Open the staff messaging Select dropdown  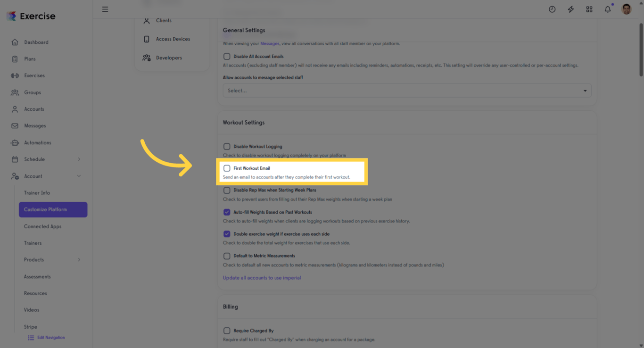(x=406, y=90)
